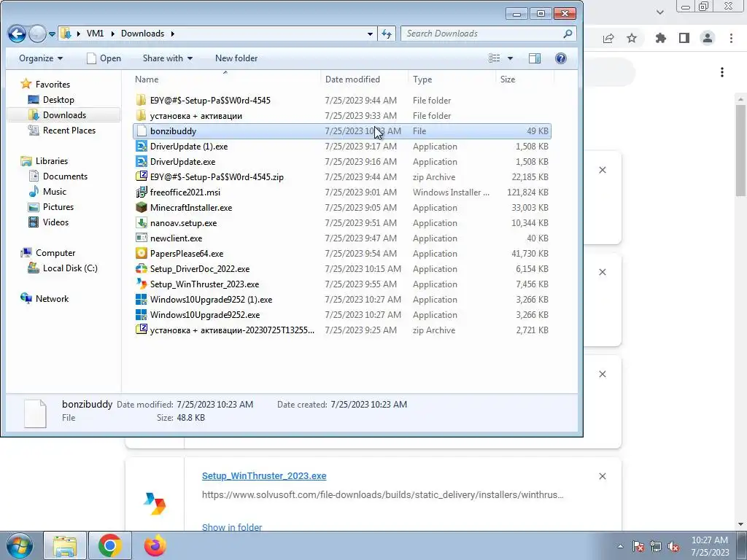Screen dimensions: 747x560
Task: Open Documents library in sidebar
Action: [x=65, y=176]
